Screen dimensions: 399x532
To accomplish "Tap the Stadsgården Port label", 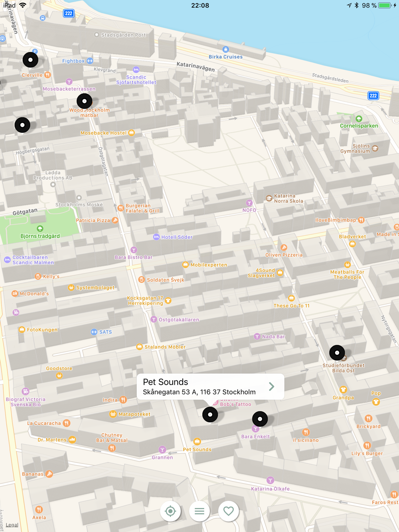I will (123, 35).
